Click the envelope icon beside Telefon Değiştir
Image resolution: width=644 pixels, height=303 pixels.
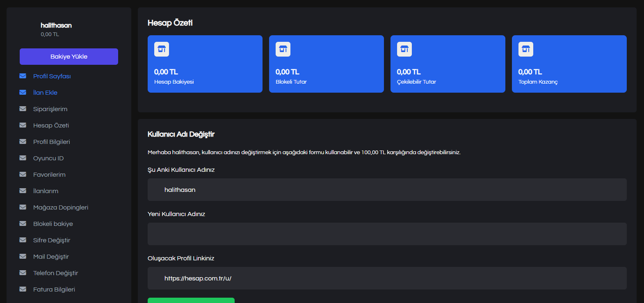23,273
